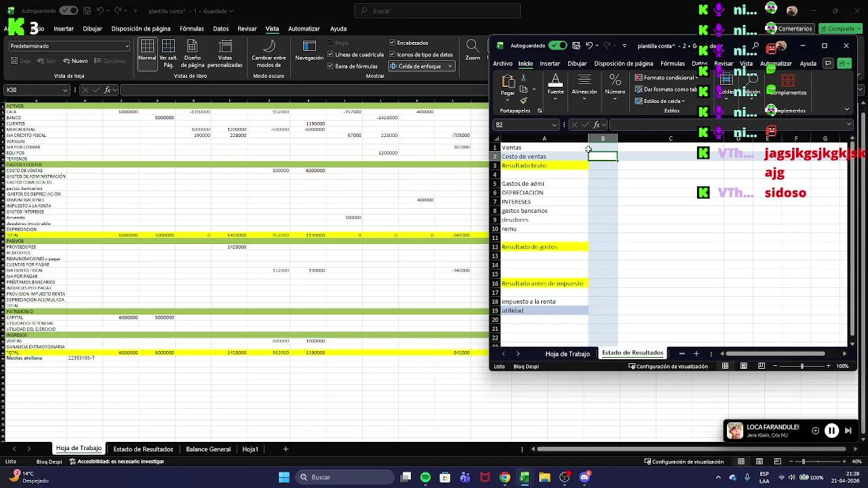
Task: Click undo arrow in front window
Action: pyautogui.click(x=589, y=45)
